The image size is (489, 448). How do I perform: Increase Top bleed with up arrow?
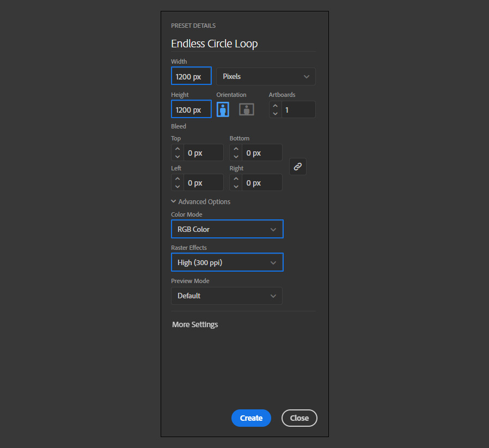click(178, 149)
